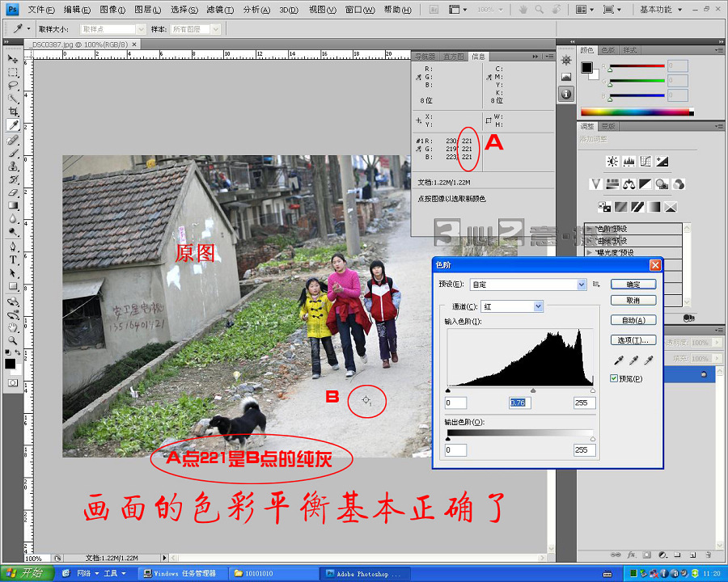Open the Windows 开始 start menu
This screenshot has width=728, height=582.
24,573
